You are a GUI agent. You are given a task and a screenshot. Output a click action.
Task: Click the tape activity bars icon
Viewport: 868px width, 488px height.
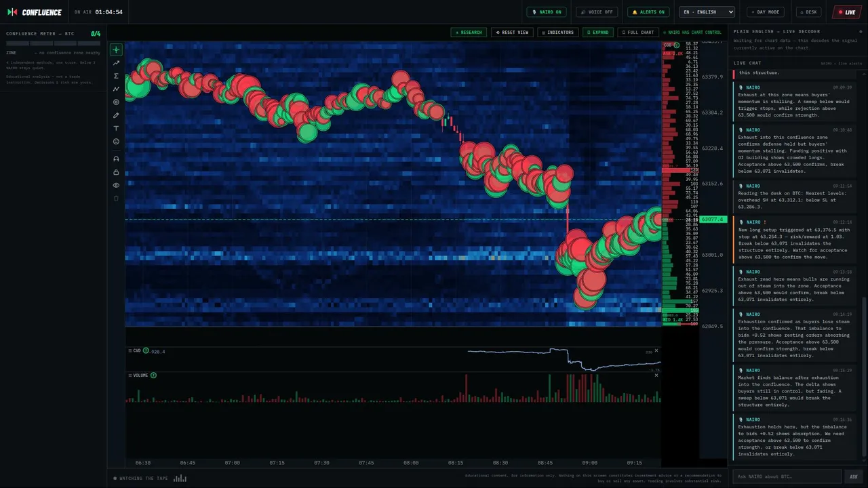pos(180,478)
